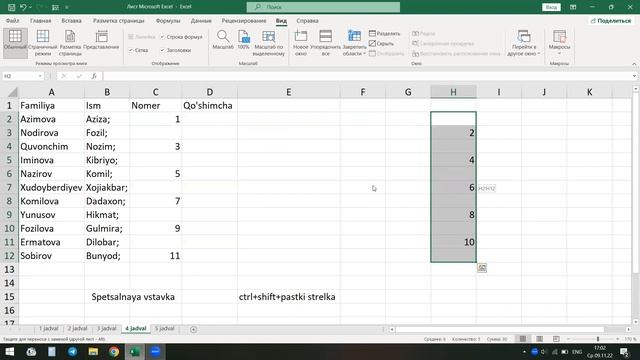Open the Разметка страницы layout view button
Screen dimensions: 640x360
pyautogui.click(x=70, y=42)
